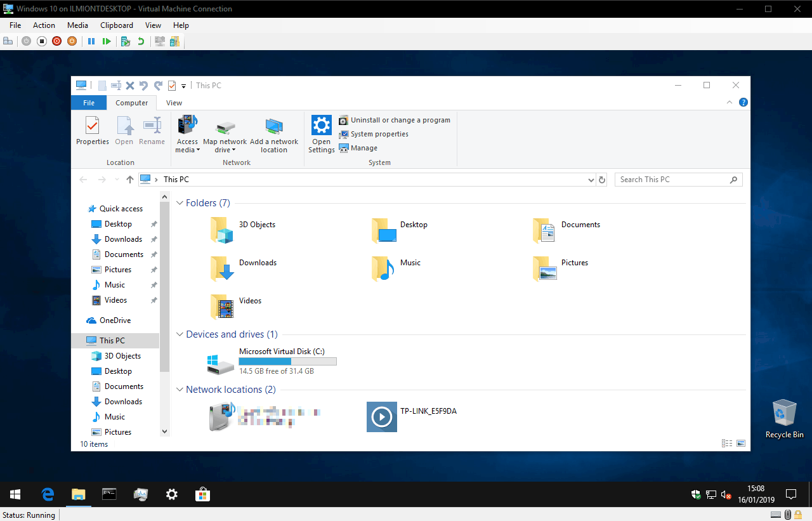
Task: Open the Media menu in VM Connection
Action: (x=77, y=25)
